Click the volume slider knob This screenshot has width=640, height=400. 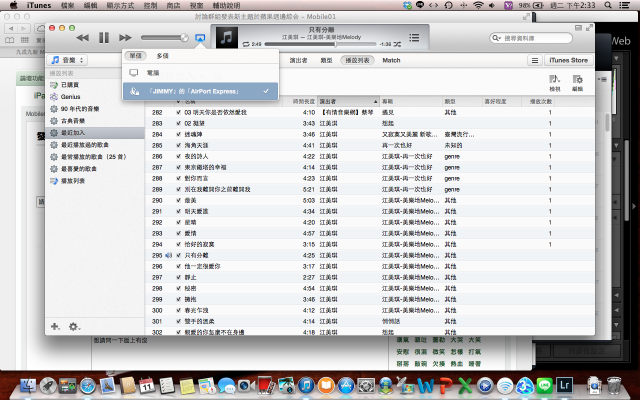pyautogui.click(x=184, y=38)
